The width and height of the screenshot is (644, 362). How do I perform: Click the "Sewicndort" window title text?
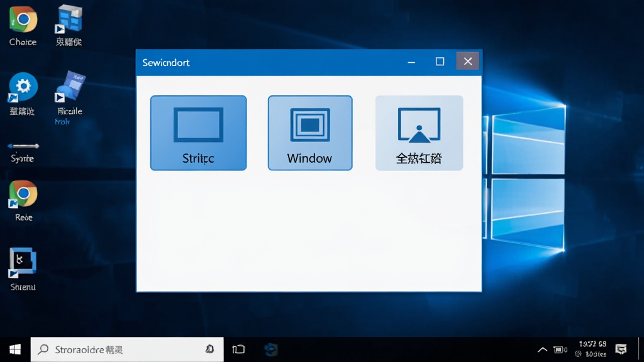[x=166, y=62]
